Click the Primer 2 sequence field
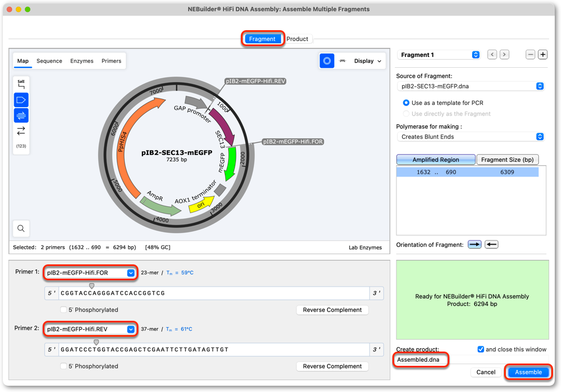Viewport: 561px width, 392px height. pyautogui.click(x=214, y=349)
